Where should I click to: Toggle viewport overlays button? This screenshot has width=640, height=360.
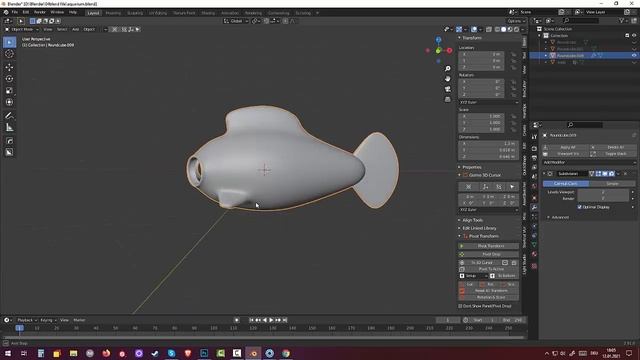point(474,29)
